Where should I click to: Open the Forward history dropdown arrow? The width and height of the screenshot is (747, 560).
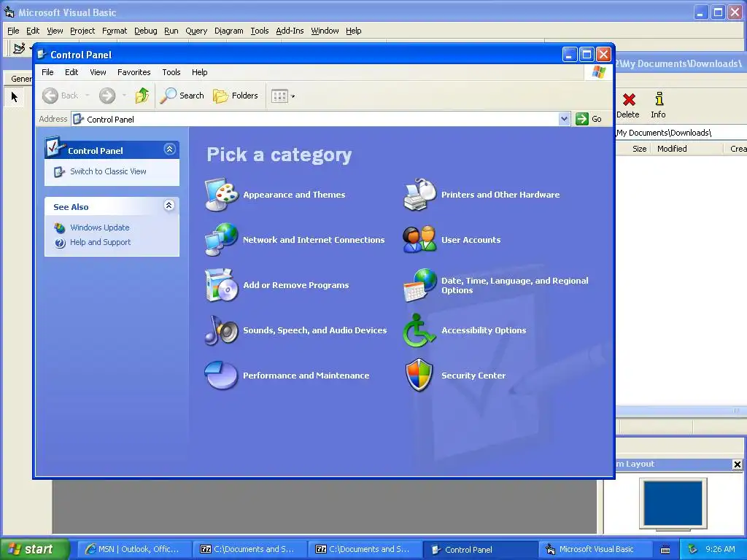124,96
